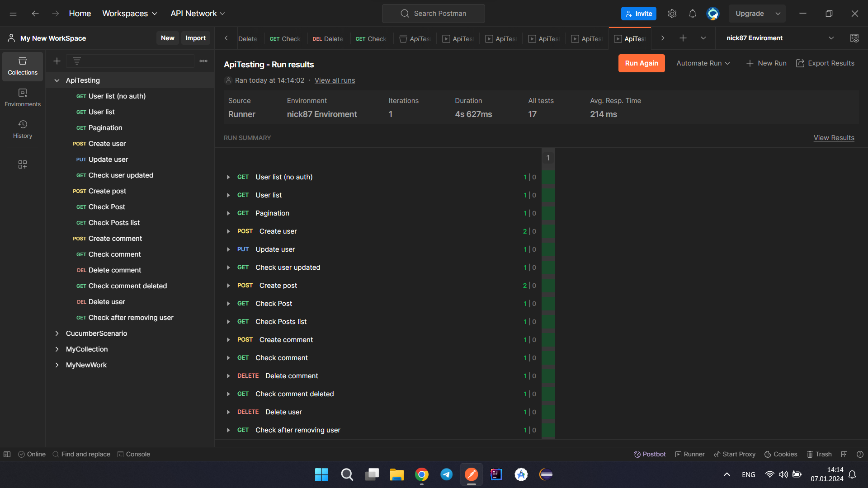Expand the CucumberScenario collection
Viewport: 868px width, 488px height.
click(x=57, y=333)
